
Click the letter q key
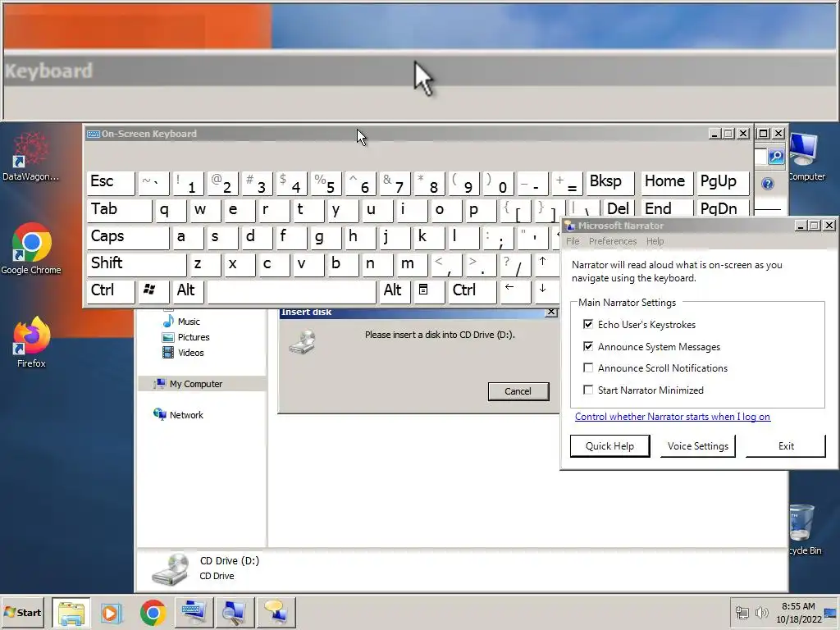(171, 210)
